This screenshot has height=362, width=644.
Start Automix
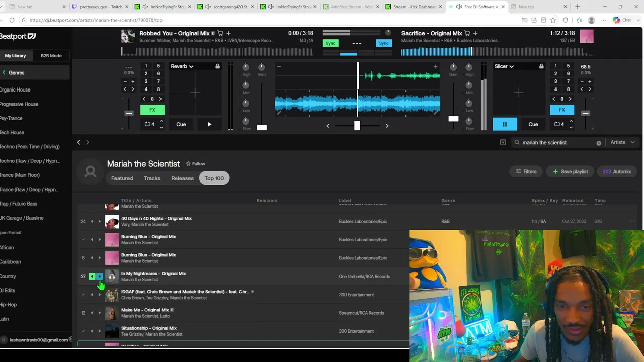pos(617,172)
